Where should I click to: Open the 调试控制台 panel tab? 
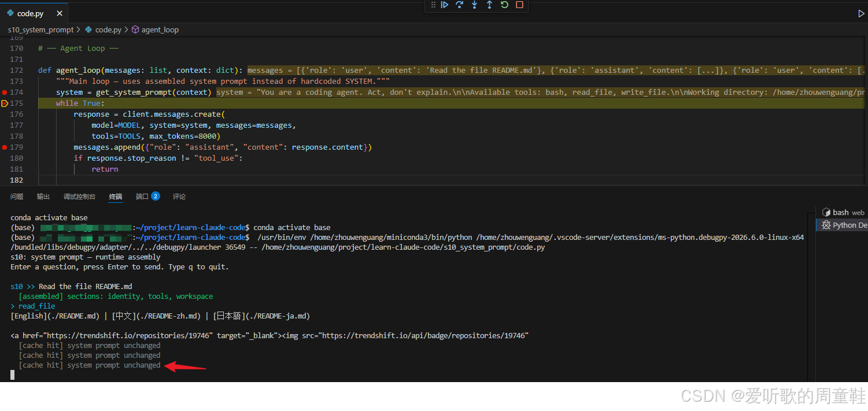80,197
